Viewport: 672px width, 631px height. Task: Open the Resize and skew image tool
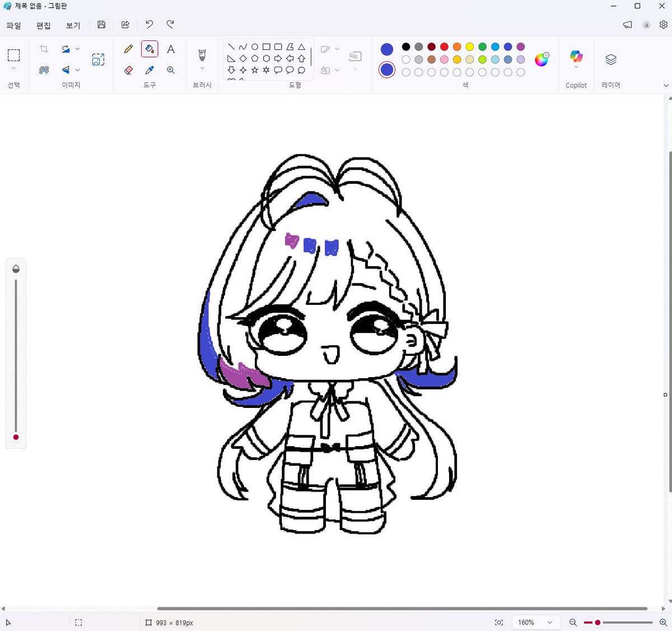(99, 59)
